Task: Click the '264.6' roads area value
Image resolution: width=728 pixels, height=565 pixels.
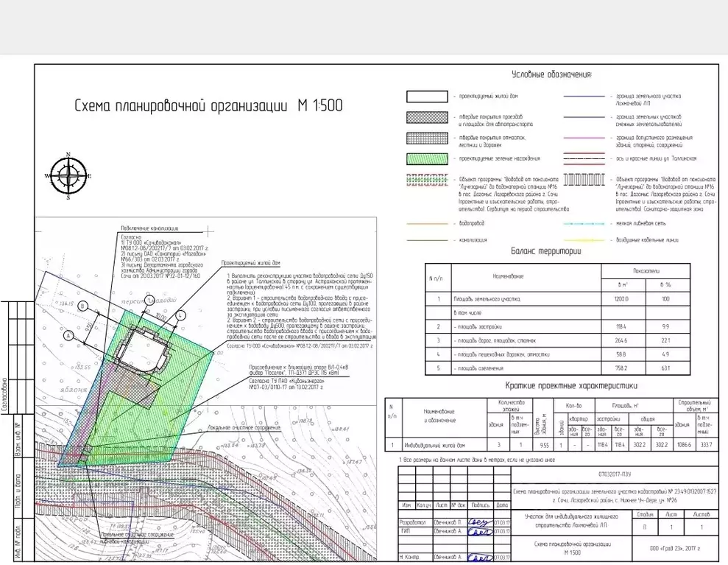Action: (x=621, y=340)
